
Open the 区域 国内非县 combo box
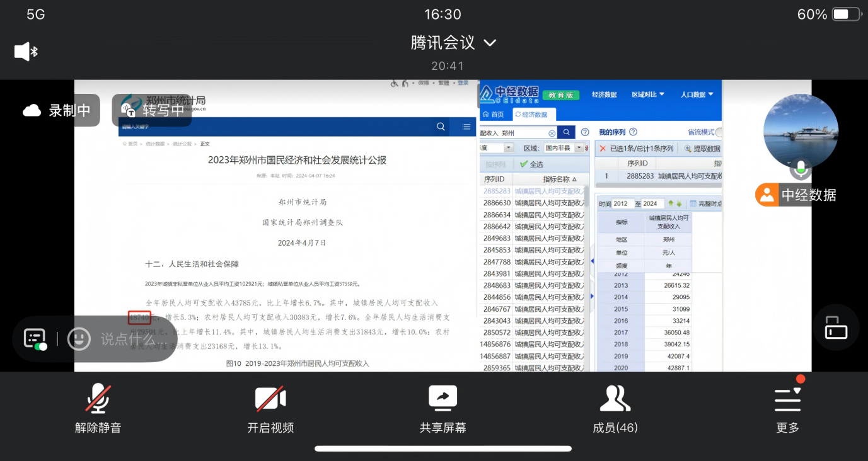point(563,148)
